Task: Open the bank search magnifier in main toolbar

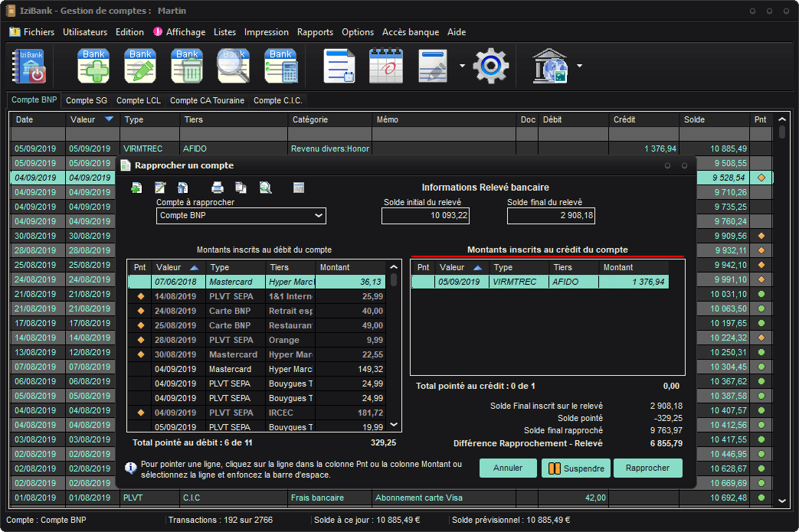Action: coord(234,66)
